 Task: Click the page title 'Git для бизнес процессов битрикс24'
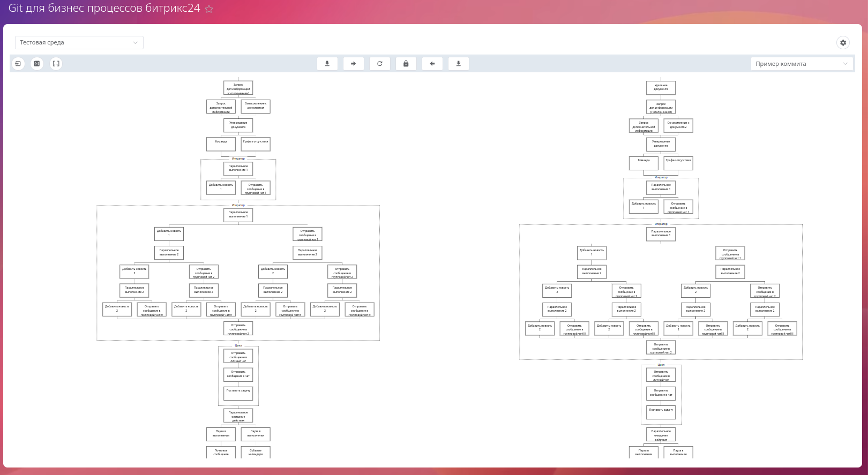click(104, 9)
